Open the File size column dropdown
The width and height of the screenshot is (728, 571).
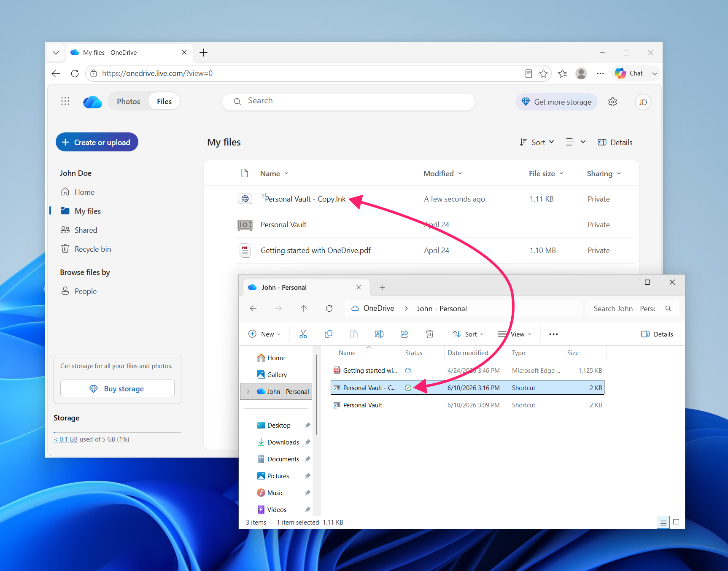pos(546,174)
